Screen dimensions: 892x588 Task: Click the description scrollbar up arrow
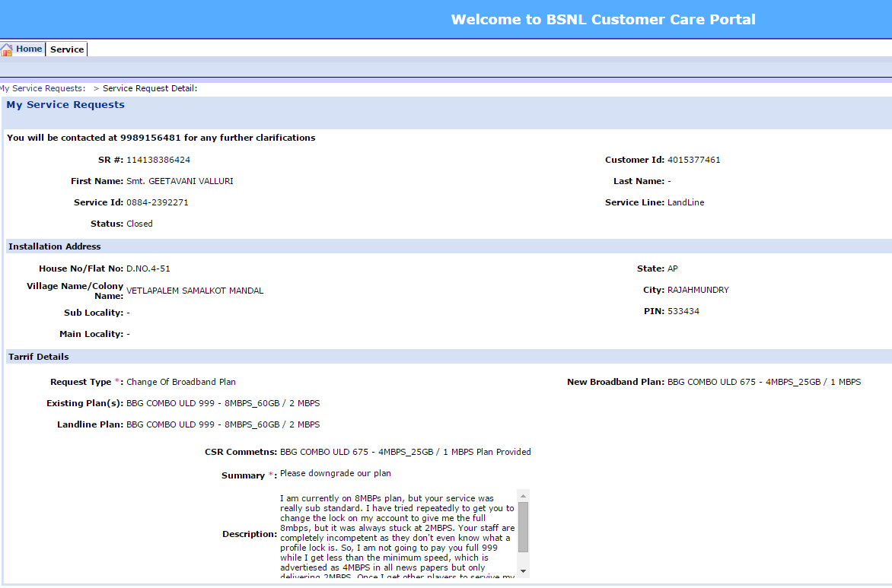click(524, 496)
